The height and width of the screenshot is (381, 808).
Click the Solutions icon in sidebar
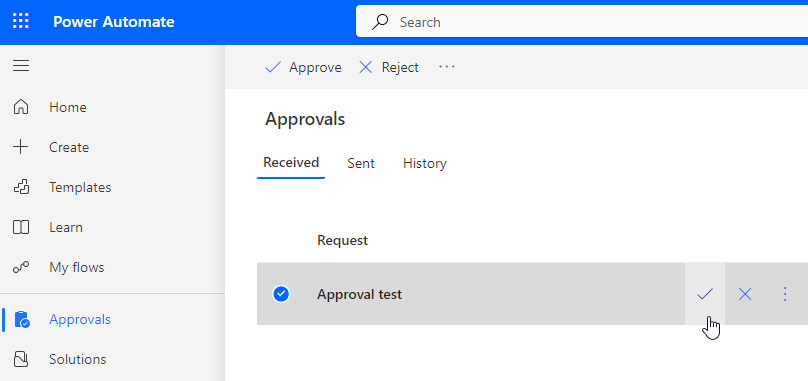[x=21, y=359]
